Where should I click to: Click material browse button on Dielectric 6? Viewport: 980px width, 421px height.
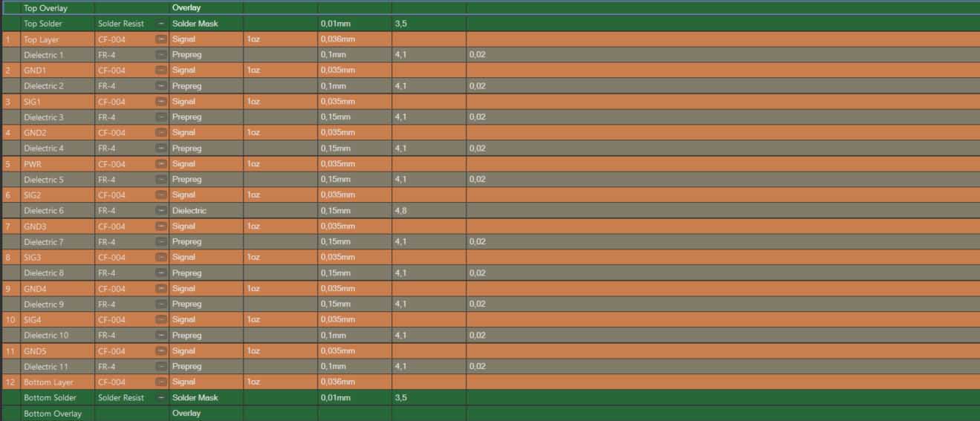(161, 211)
